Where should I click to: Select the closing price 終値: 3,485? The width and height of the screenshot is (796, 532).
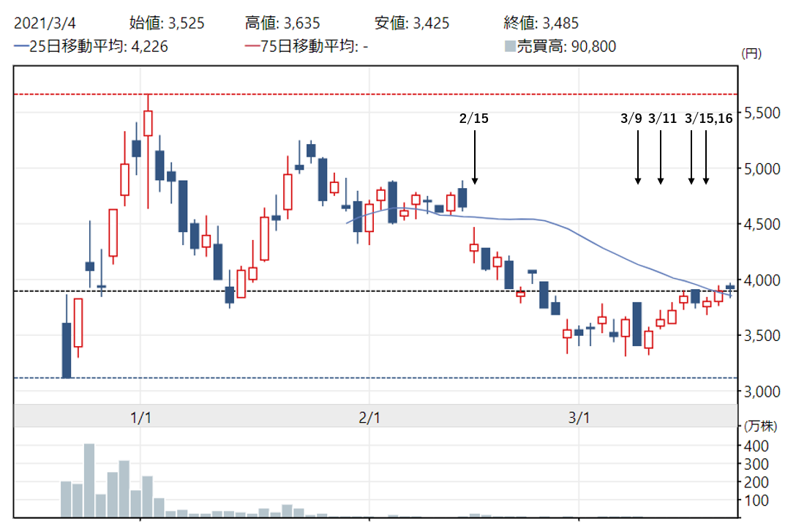[541, 23]
